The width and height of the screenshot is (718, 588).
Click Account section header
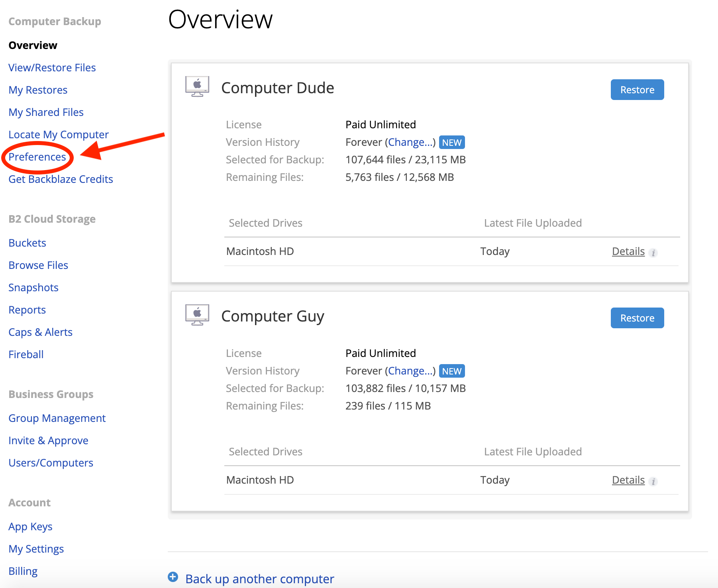(x=30, y=503)
